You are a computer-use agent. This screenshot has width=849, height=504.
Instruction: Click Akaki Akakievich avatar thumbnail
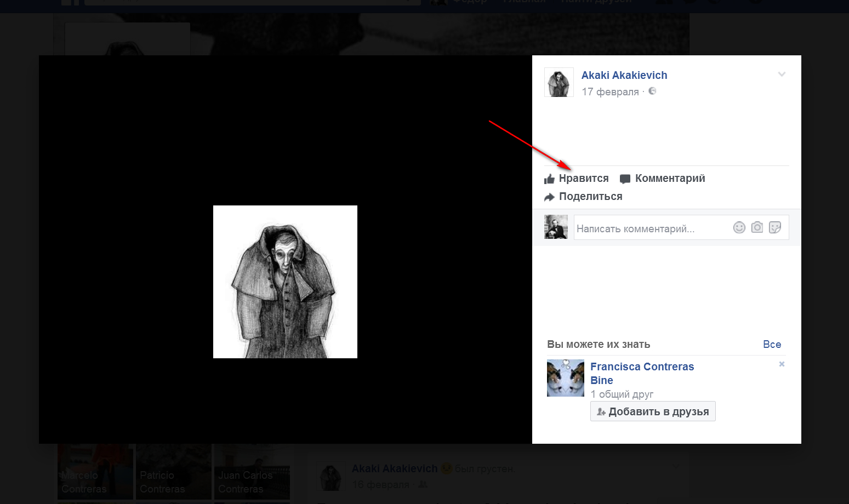tap(559, 82)
